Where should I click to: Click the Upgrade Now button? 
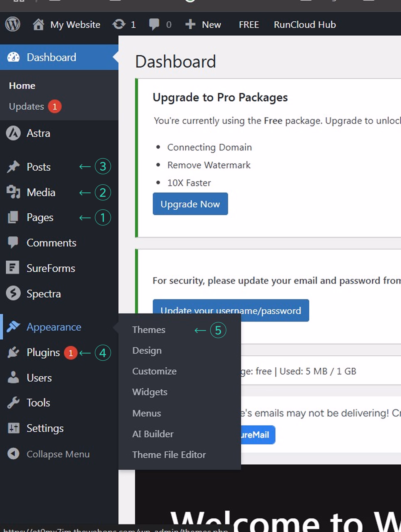pyautogui.click(x=190, y=204)
